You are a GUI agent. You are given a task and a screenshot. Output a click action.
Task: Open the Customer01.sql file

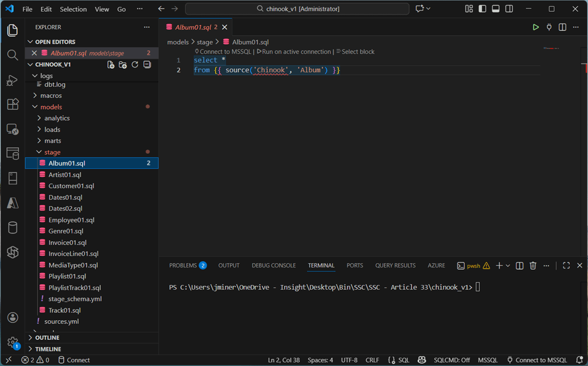coord(71,186)
